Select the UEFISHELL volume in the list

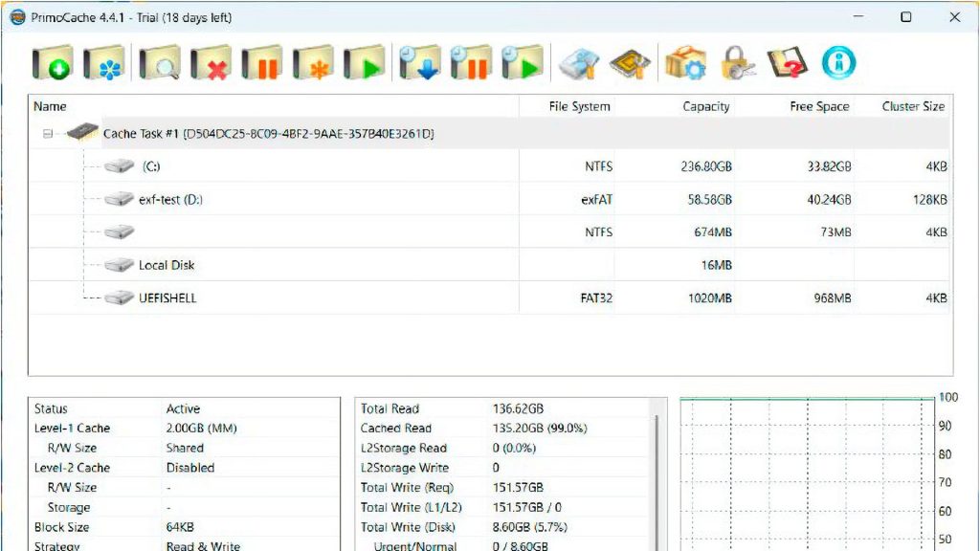(x=167, y=298)
